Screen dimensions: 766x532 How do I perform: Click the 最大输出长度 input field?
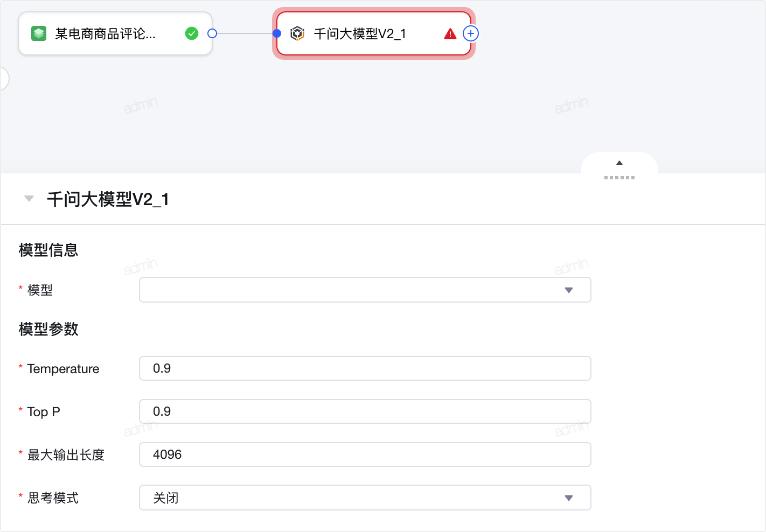[365, 454]
